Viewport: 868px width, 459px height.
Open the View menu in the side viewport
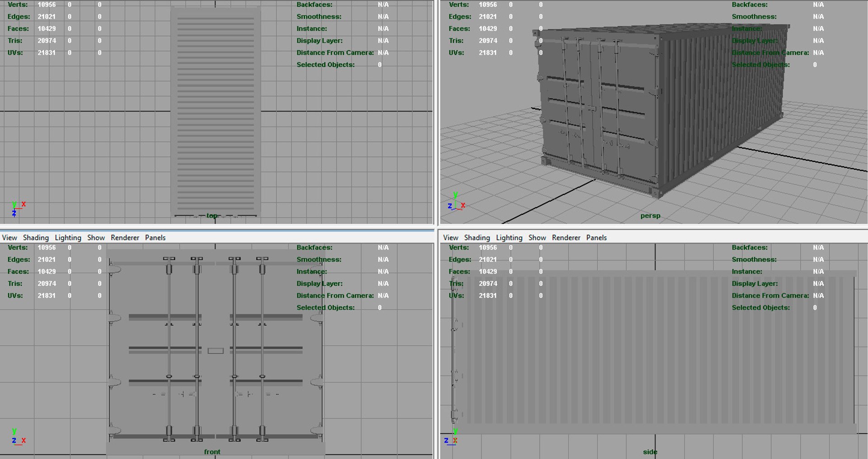(451, 237)
